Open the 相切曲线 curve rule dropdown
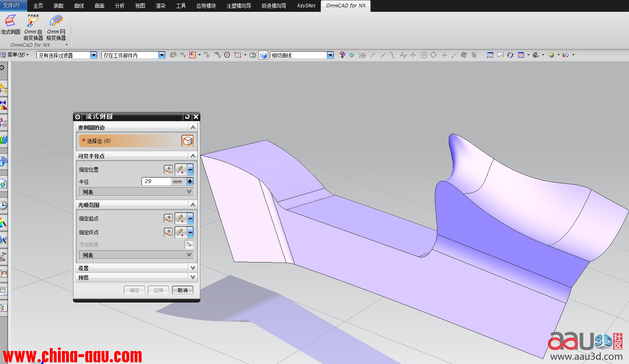 pos(330,55)
